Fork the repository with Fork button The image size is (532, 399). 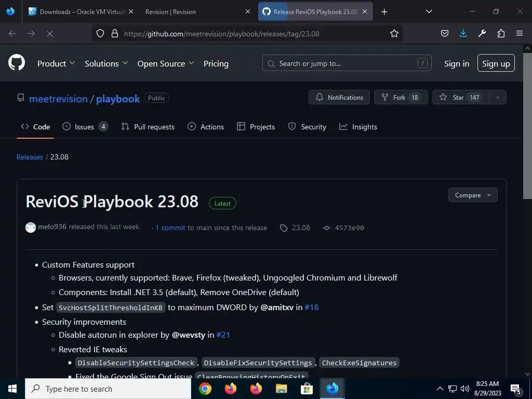[401, 97]
